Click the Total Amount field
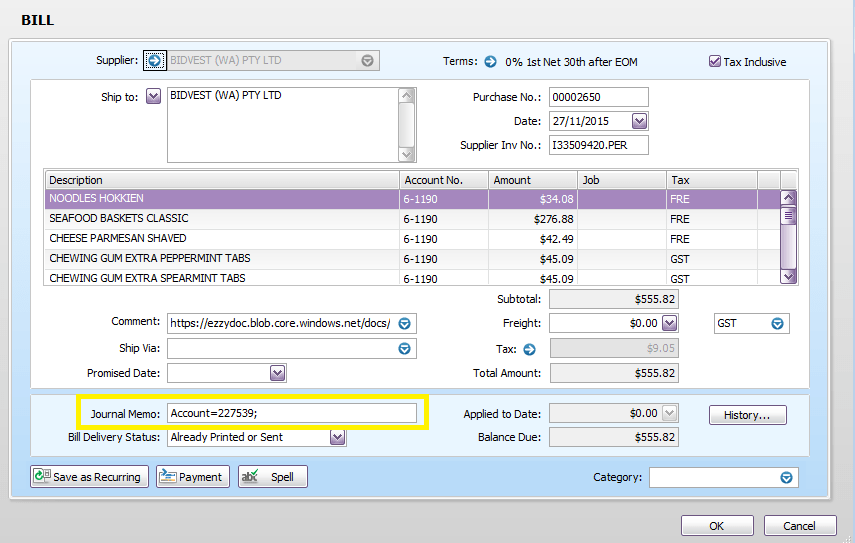This screenshot has height=543, width=855. (614, 373)
